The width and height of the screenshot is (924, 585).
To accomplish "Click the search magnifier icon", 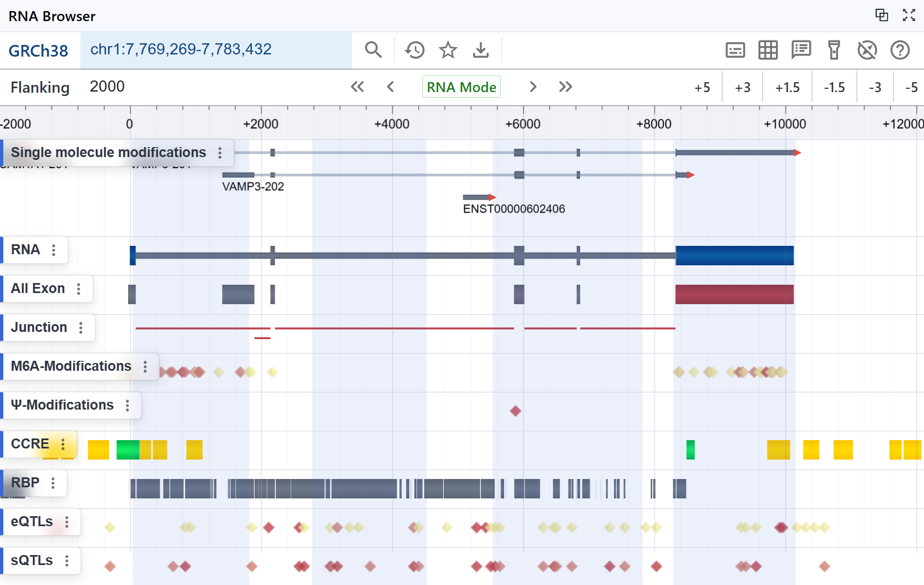I will tap(373, 50).
